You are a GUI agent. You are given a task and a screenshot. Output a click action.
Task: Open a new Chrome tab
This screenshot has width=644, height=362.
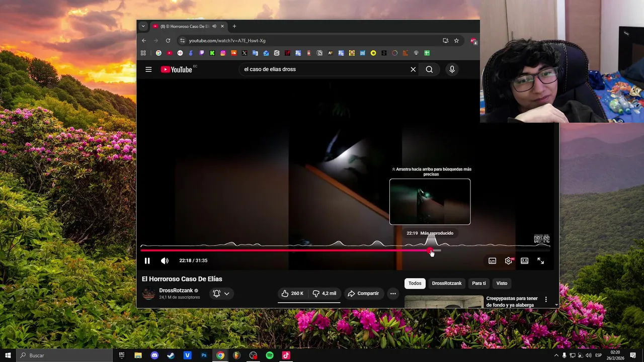tap(234, 26)
